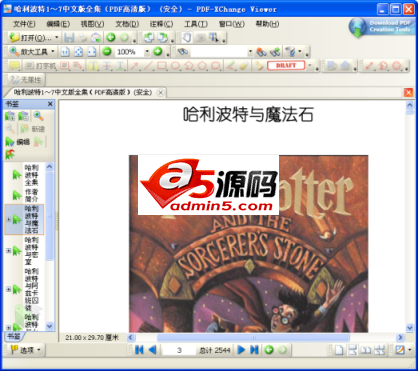Click the page number field showing 3
Viewport: 418px width, 371px height.
pos(179,350)
